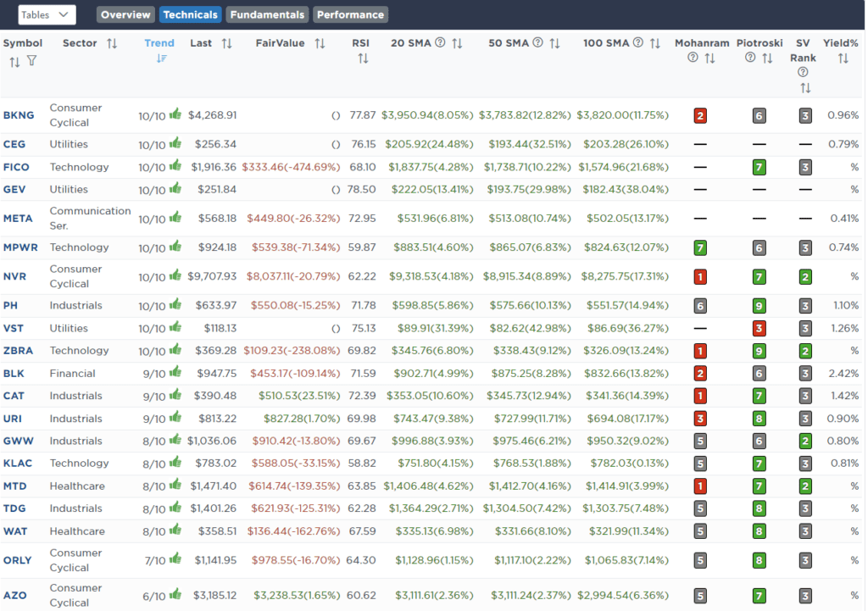
Task: Show help for 20 SMA
Action: pyautogui.click(x=440, y=42)
